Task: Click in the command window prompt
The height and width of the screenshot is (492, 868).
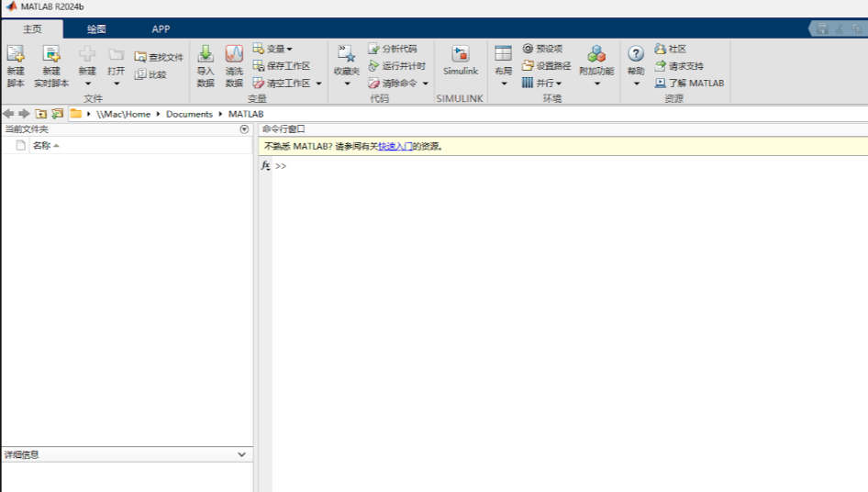Action: click(x=569, y=165)
